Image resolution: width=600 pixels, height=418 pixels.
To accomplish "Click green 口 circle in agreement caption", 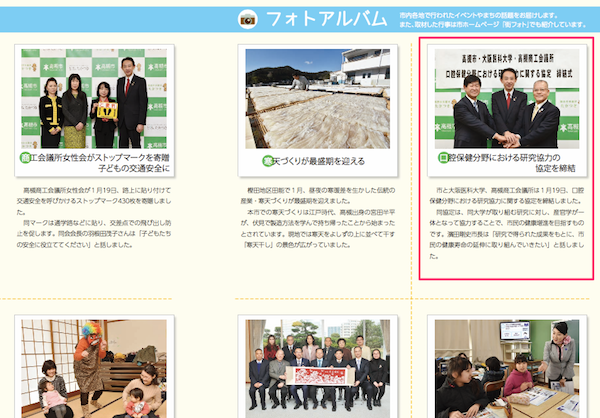I will (443, 157).
